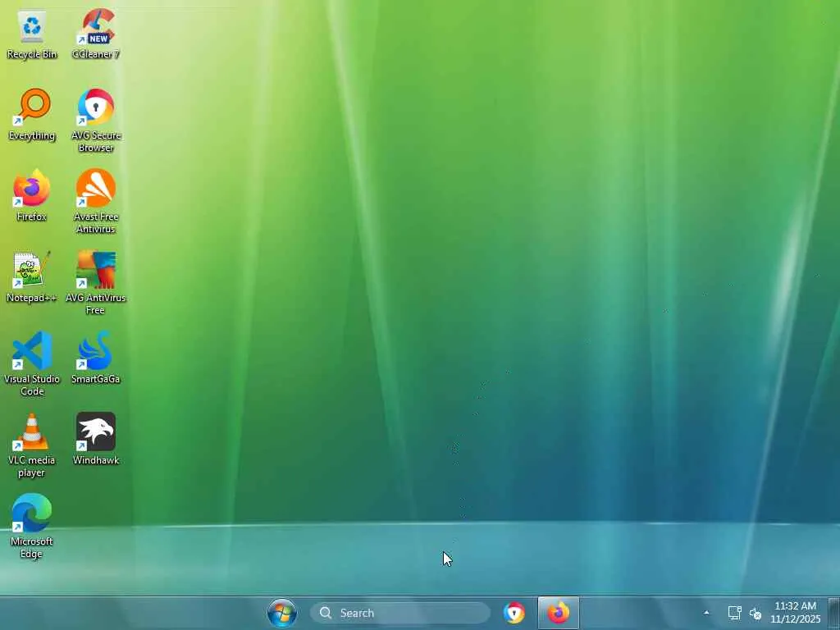The height and width of the screenshot is (630, 840).
Task: Select AVG AntiVirus Free icon
Action: point(96,282)
